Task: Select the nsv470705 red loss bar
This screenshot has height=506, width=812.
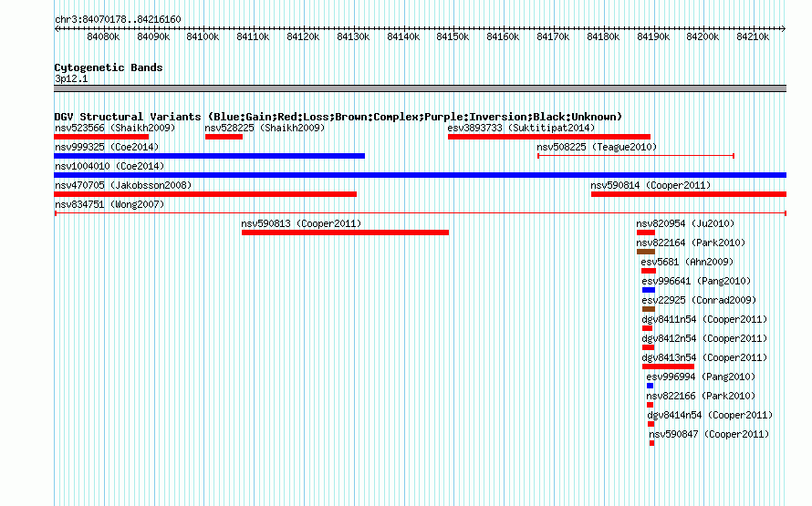Action: tap(205, 194)
